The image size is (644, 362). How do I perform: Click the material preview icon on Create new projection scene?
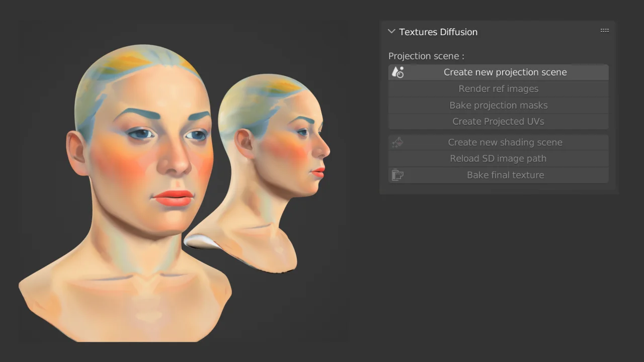tap(397, 72)
